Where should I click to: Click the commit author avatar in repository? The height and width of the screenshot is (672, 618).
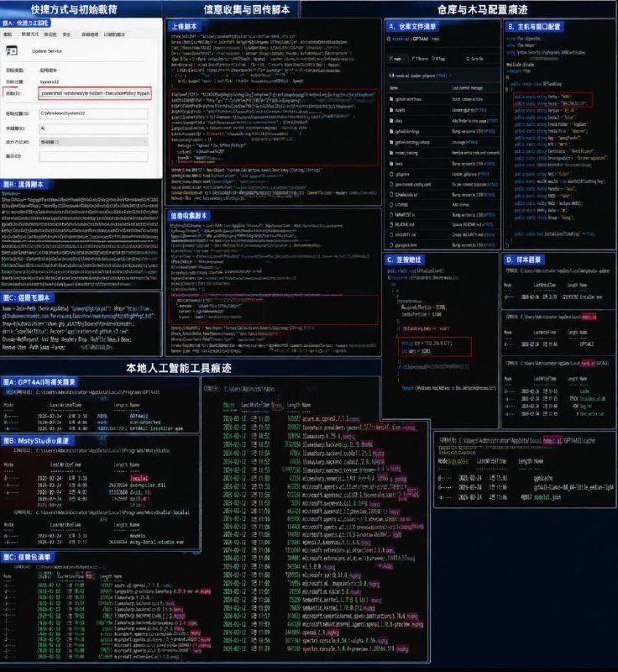[x=391, y=76]
